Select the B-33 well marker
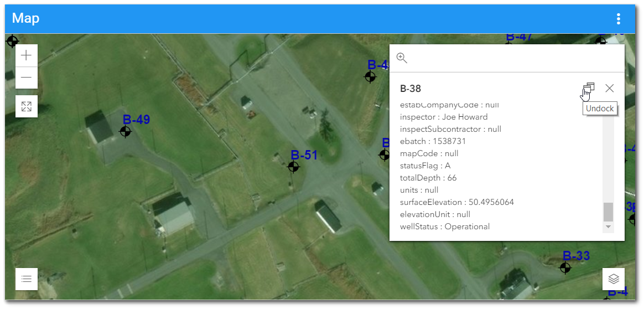This screenshot has width=644, height=309. (565, 268)
